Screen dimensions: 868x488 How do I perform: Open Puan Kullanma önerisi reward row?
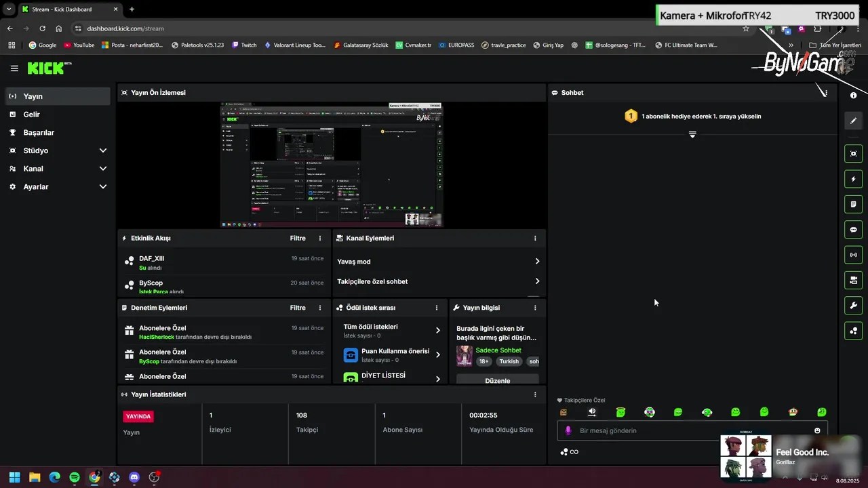click(392, 354)
